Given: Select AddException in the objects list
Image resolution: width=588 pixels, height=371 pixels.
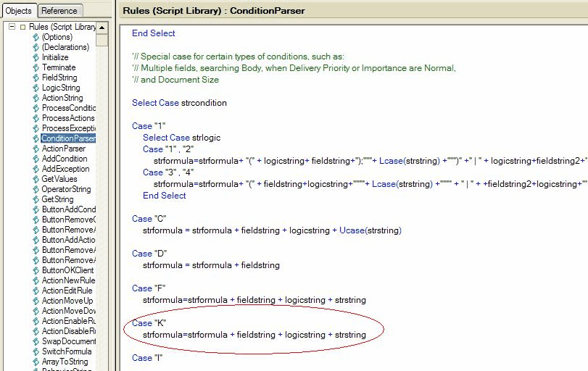Looking at the screenshot, I should [x=66, y=169].
